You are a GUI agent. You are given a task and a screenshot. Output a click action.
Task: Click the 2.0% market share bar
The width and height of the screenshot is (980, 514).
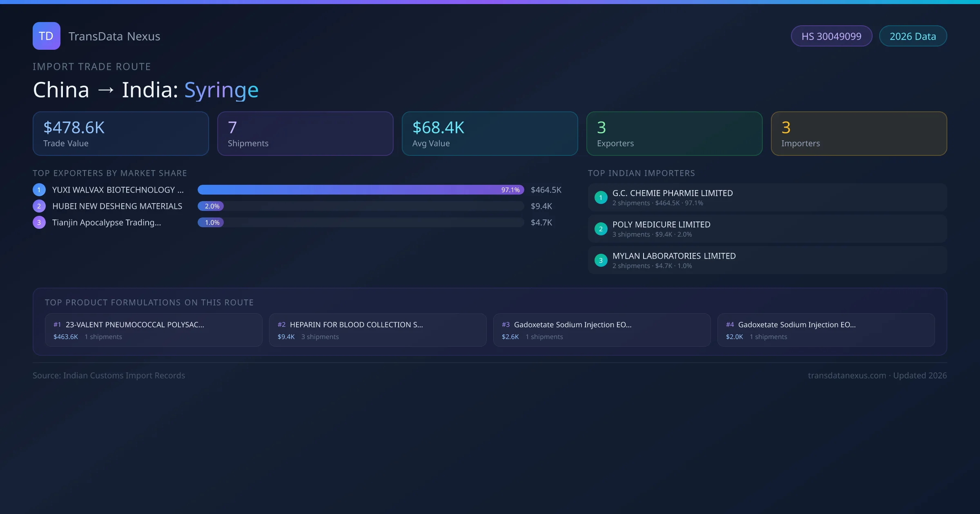211,206
